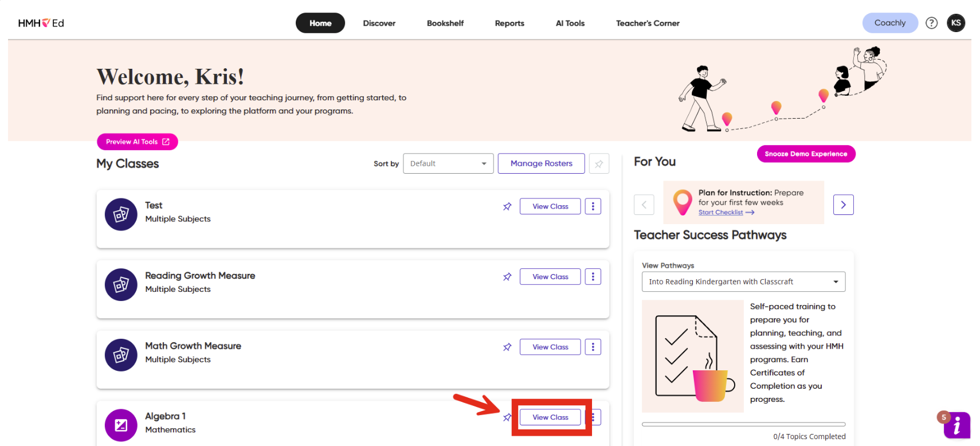View the Math Growth Measure class
This screenshot has width=980, height=446.
pyautogui.click(x=550, y=347)
